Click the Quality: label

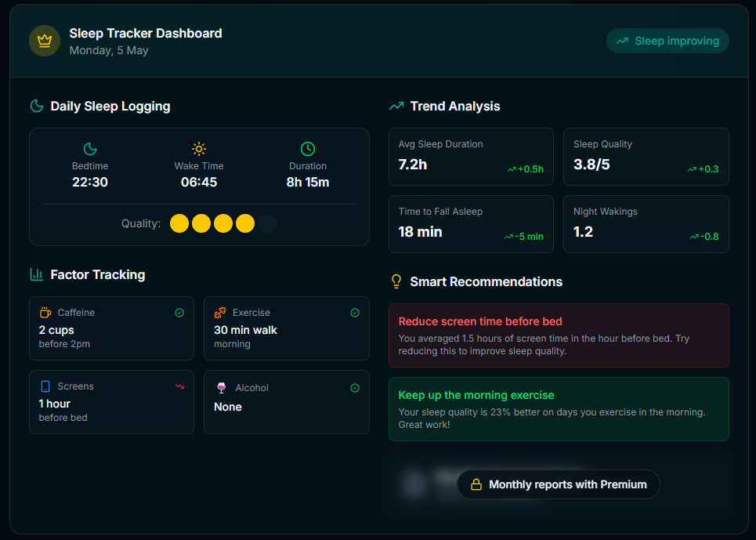141,223
